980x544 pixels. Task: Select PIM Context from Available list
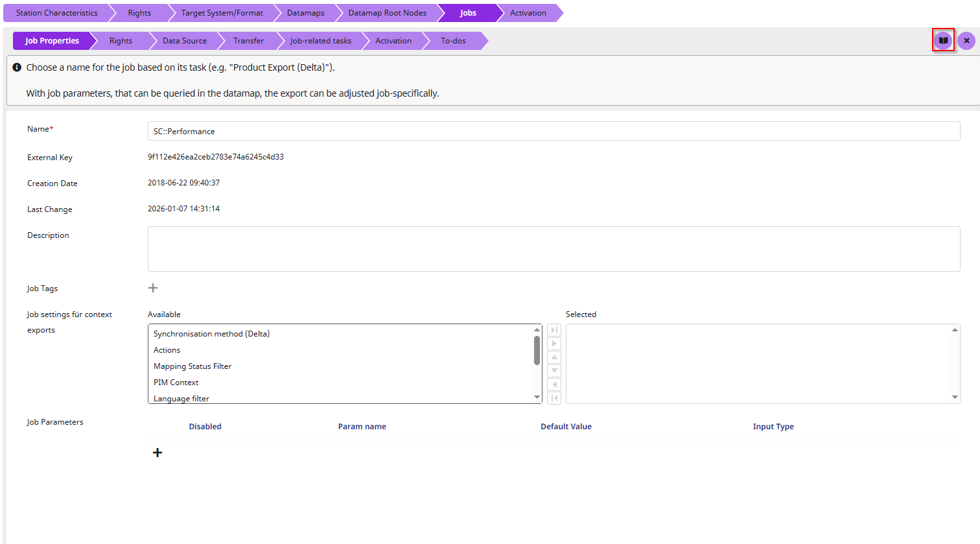176,383
